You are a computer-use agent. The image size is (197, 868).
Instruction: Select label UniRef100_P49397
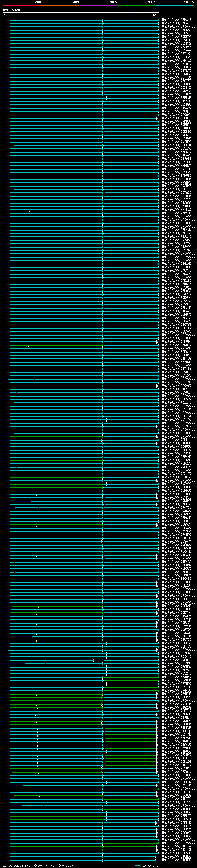(177, 108)
